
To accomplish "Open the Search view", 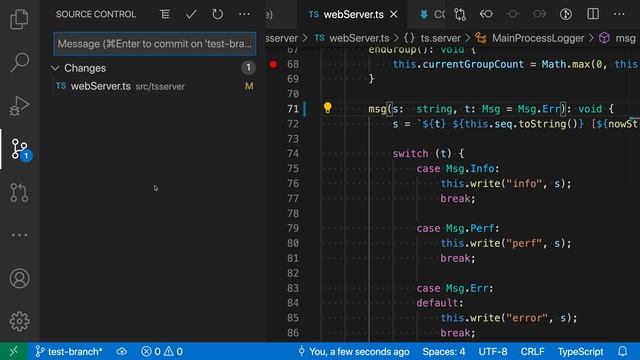I will pyautogui.click(x=19, y=62).
